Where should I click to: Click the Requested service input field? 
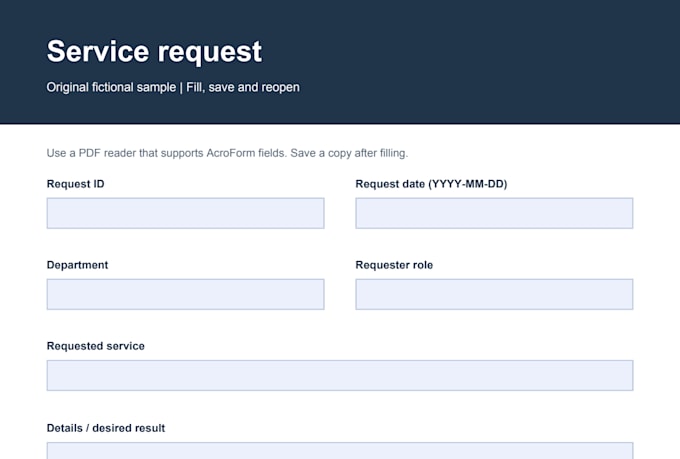(x=340, y=375)
